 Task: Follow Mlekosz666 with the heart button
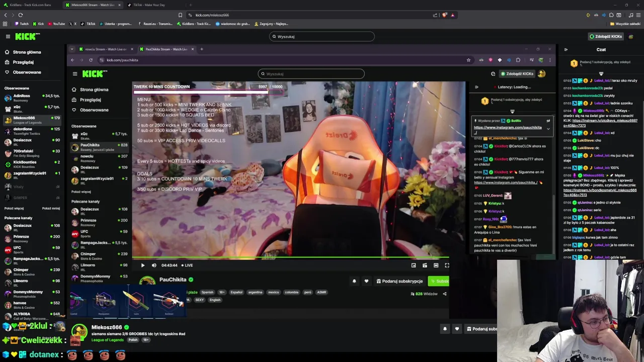(x=457, y=329)
